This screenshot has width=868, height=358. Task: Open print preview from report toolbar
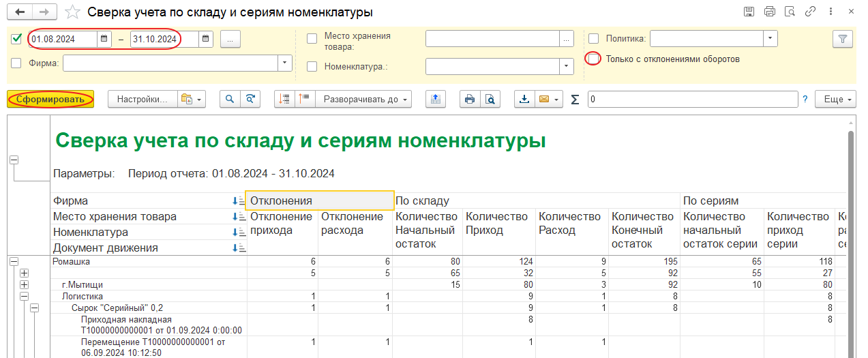coord(490,100)
